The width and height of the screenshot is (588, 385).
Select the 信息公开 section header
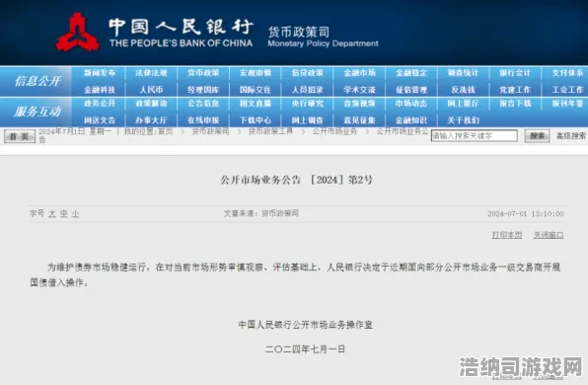37,81
